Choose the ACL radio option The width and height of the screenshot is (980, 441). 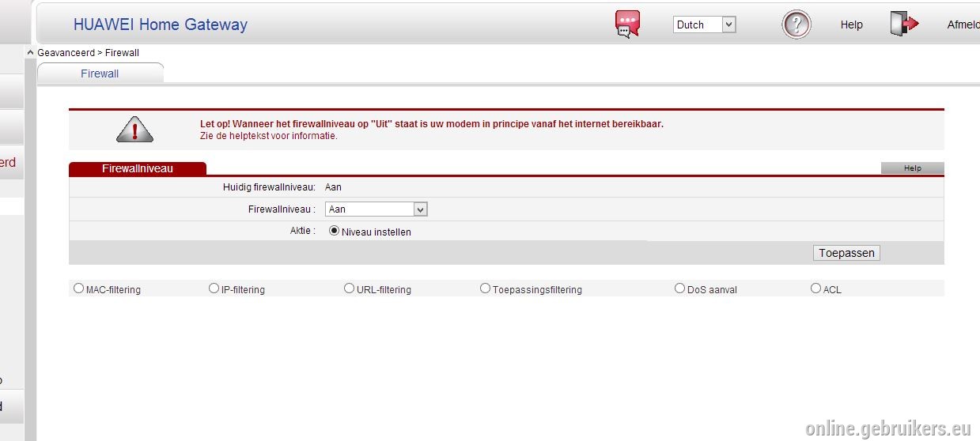point(815,288)
